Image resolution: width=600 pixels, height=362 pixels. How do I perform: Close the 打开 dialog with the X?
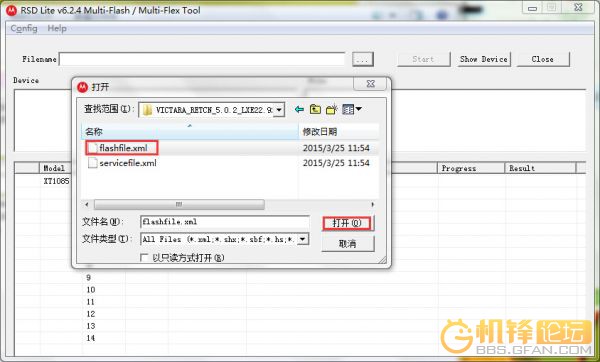point(370,84)
